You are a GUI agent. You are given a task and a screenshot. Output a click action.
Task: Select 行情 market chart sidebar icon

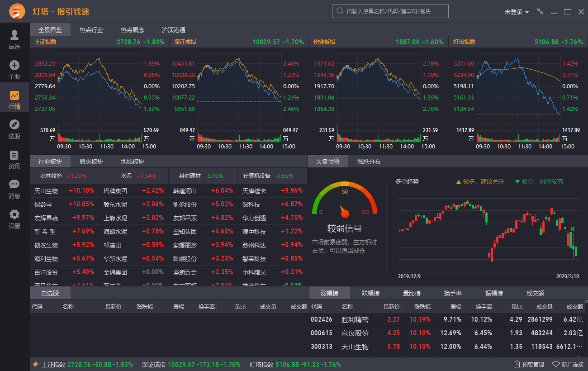coord(14,100)
